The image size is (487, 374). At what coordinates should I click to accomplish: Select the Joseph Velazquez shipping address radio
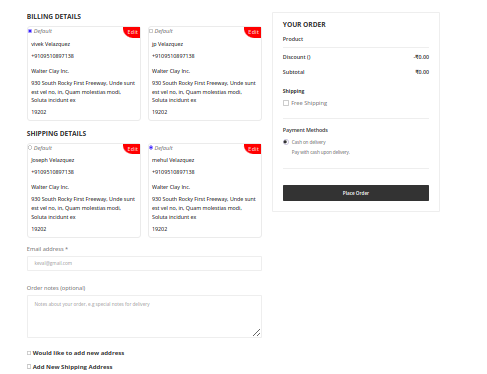pyautogui.click(x=30, y=148)
